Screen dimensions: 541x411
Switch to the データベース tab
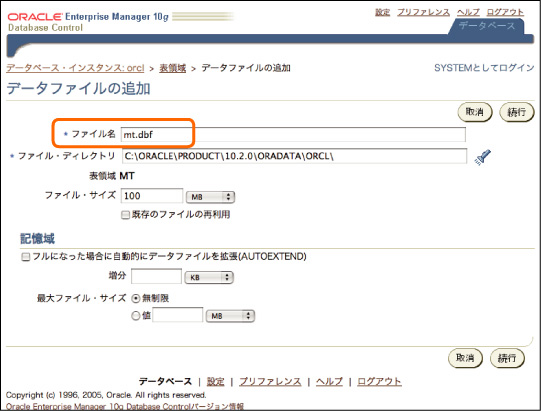pos(487,26)
